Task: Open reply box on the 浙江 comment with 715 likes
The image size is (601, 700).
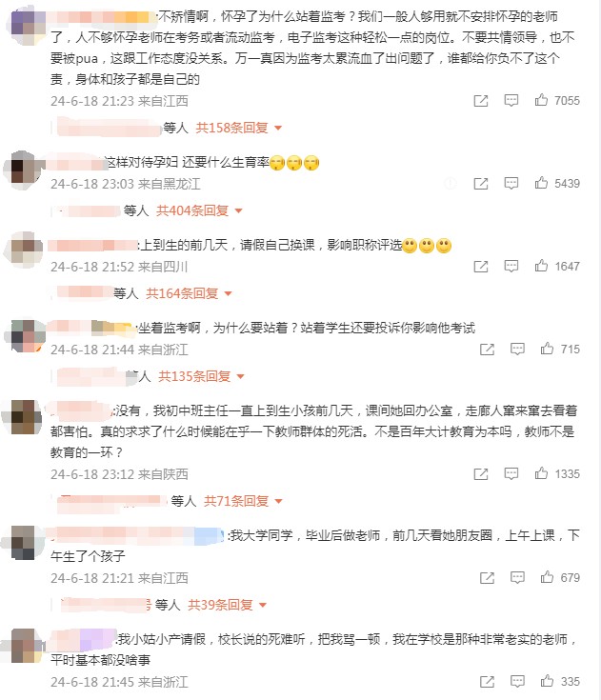Action: click(x=517, y=349)
